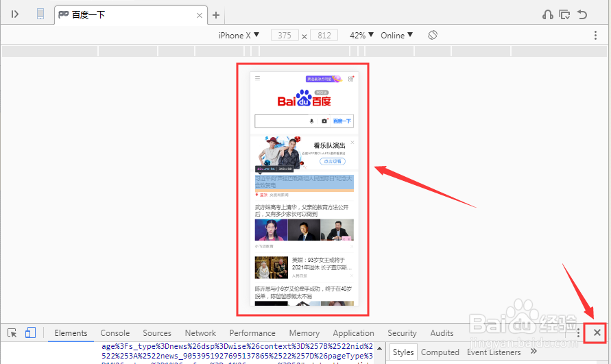
Task: Click the headphones icon in the top right
Action: [547, 14]
